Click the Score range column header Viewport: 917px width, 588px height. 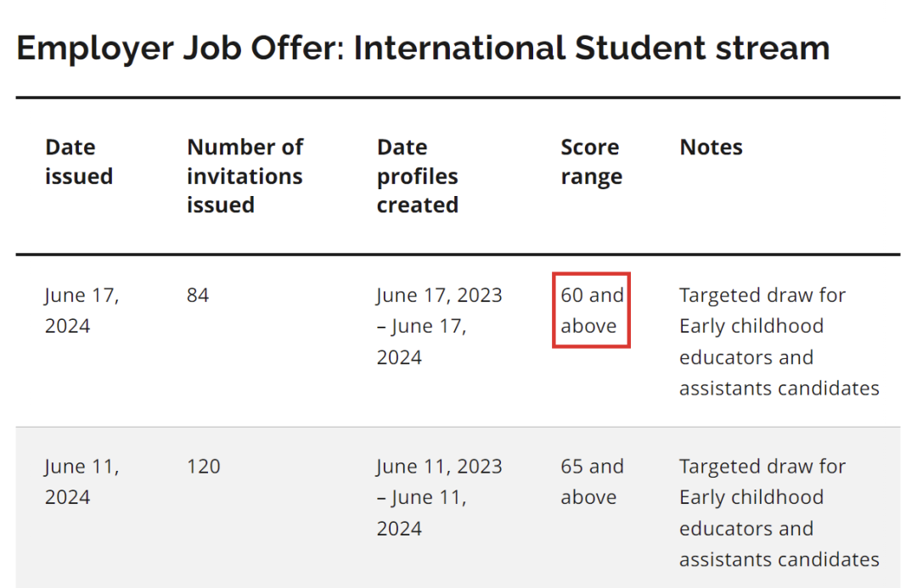[591, 162]
